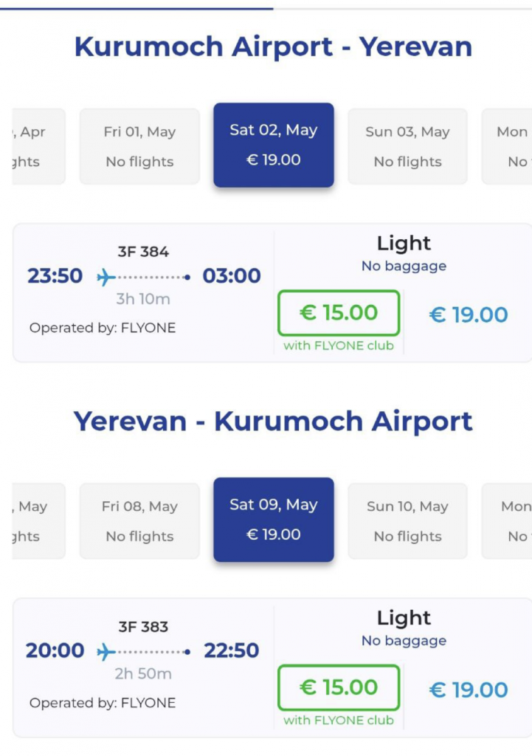Pick Fri 08, May return date
This screenshot has width=532, height=756.
tap(139, 521)
